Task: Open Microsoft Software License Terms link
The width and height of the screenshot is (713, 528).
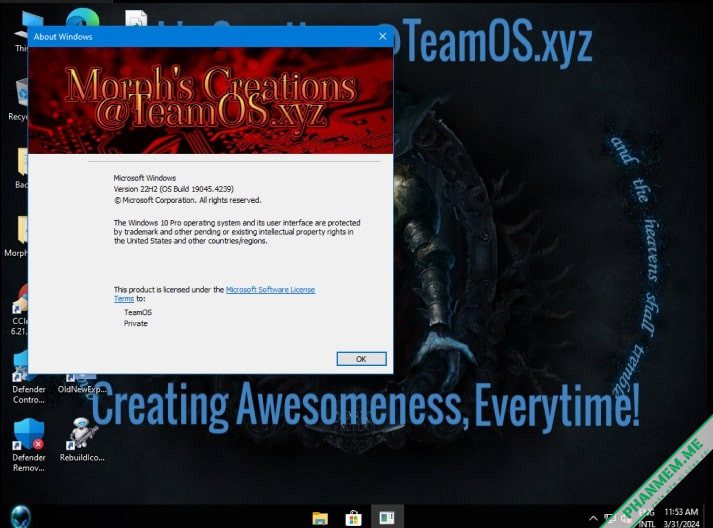Action: 270,290
